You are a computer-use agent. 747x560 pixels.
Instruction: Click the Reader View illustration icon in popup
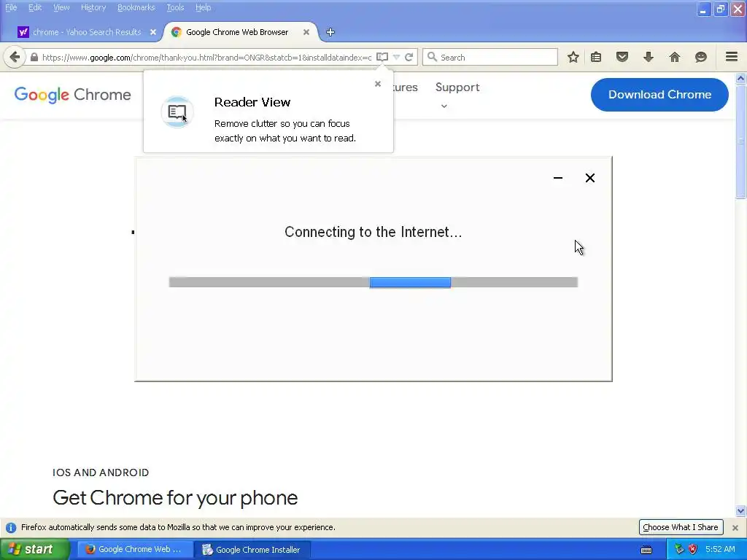pyautogui.click(x=177, y=112)
